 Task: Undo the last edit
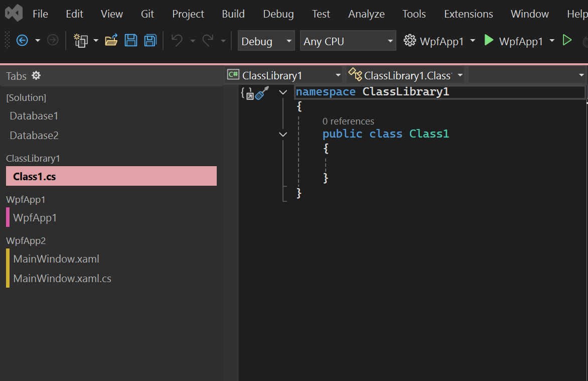(x=176, y=40)
